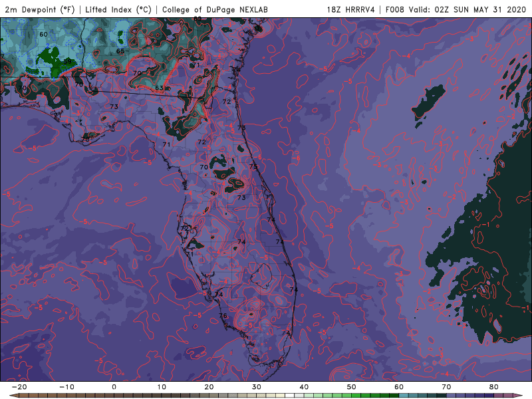Screen dimensions: 532x399
Task: Click the -10 tick label on the color scale
Action: (x=66, y=387)
